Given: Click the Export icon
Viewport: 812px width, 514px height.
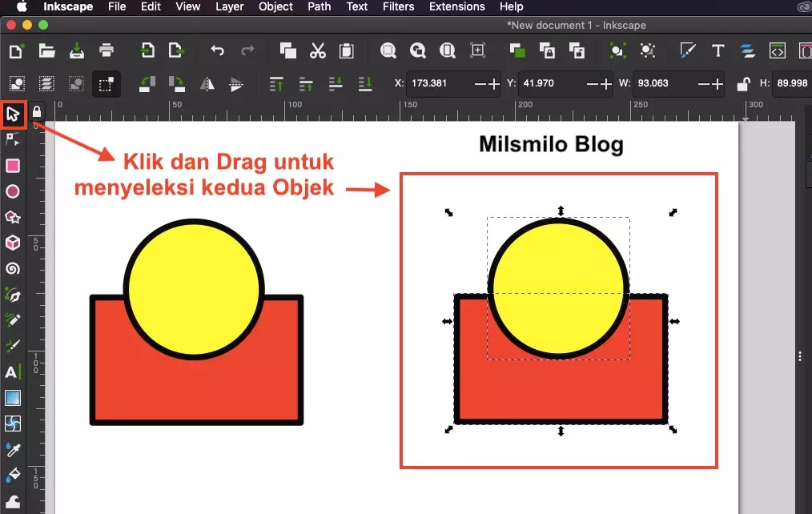Looking at the screenshot, I should pyautogui.click(x=177, y=50).
